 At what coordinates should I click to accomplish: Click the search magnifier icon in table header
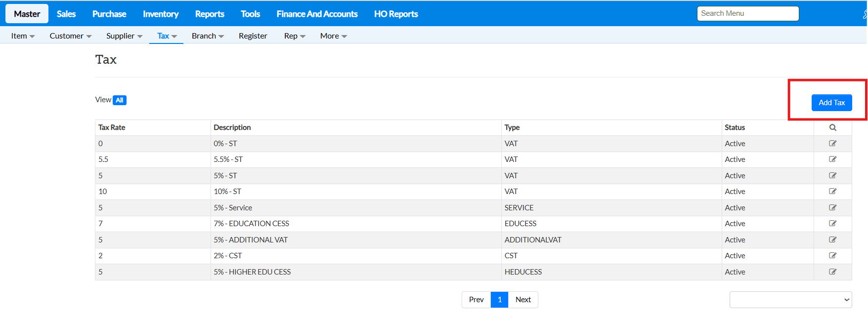click(x=833, y=127)
